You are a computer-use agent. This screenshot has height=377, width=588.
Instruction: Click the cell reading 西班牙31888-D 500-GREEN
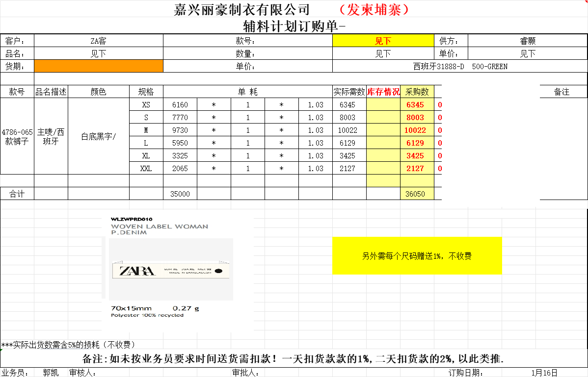[460, 66]
